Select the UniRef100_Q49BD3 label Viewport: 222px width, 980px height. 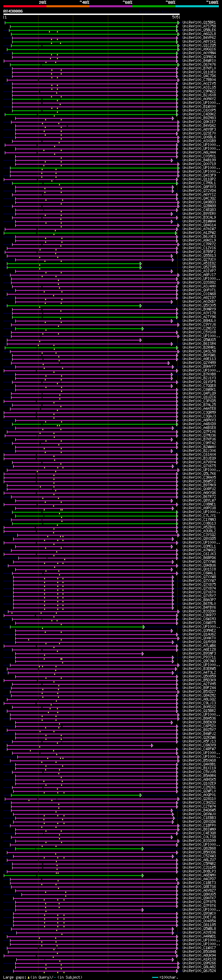click(x=199, y=202)
